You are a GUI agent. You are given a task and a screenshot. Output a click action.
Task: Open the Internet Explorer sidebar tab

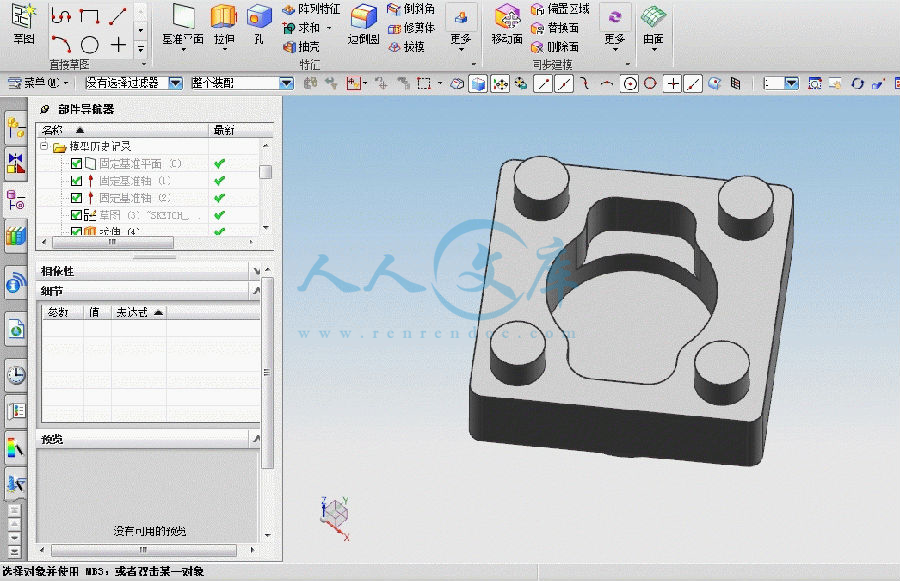(x=16, y=330)
